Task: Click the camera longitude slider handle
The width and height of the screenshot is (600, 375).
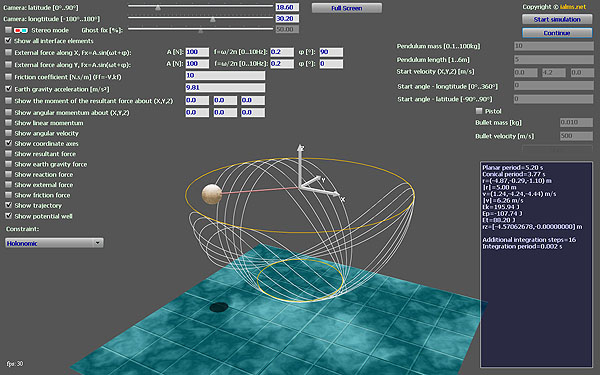Action: click(x=213, y=19)
